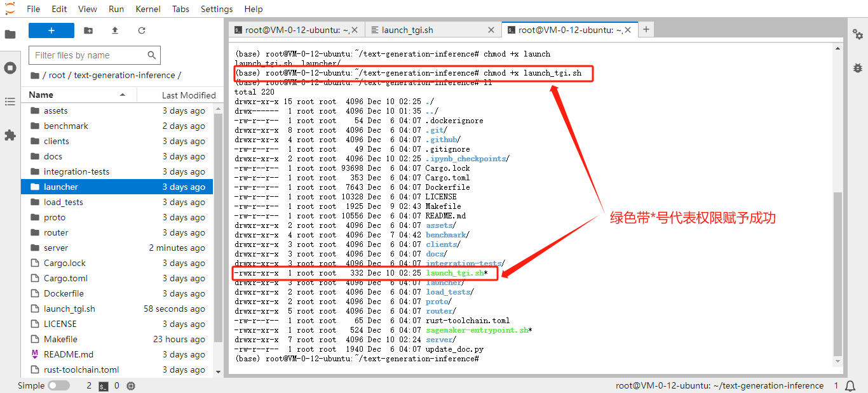Sort files by Name column header
The image size is (868, 393).
[78, 95]
